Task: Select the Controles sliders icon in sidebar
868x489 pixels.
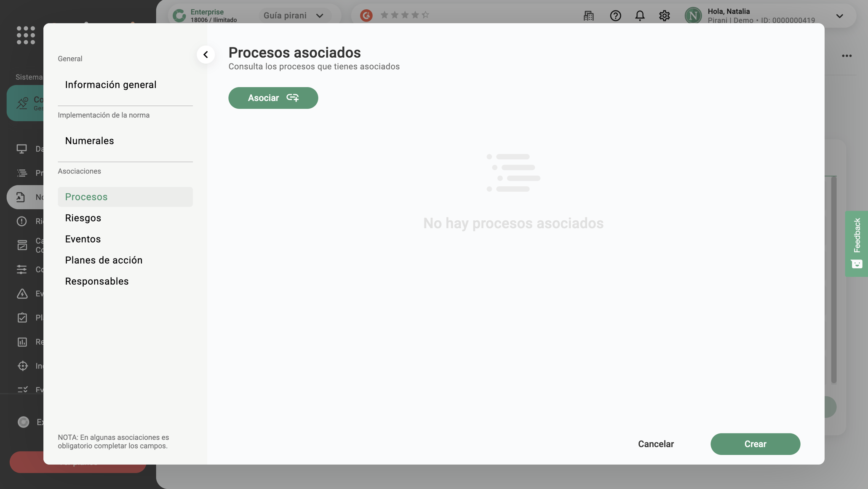Action: pyautogui.click(x=23, y=270)
